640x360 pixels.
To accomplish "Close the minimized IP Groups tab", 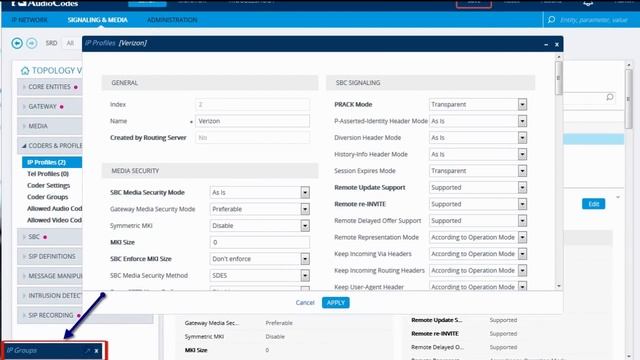I will [x=96, y=351].
